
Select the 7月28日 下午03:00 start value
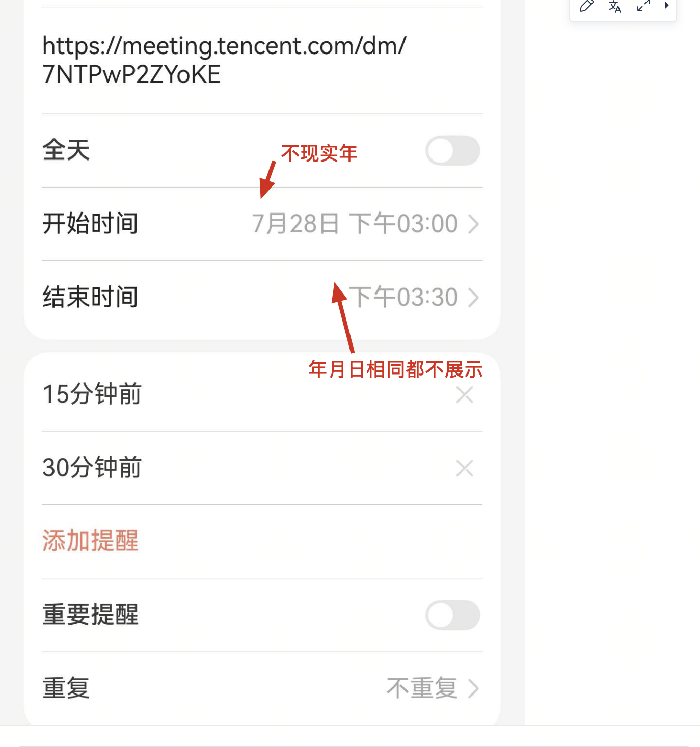pos(355,224)
